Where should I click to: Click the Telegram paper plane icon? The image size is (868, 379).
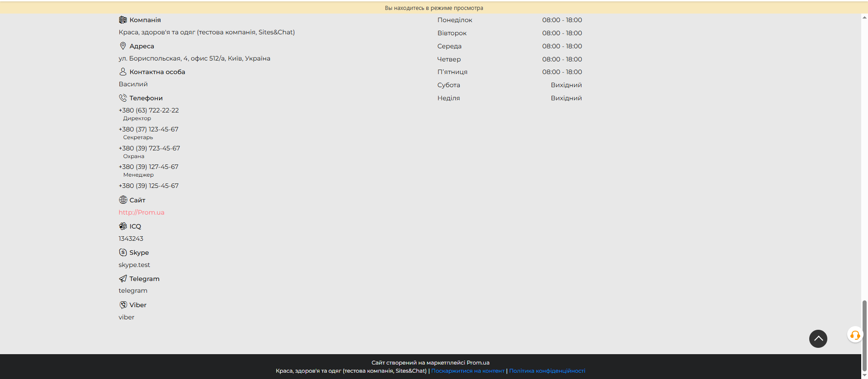(123, 279)
